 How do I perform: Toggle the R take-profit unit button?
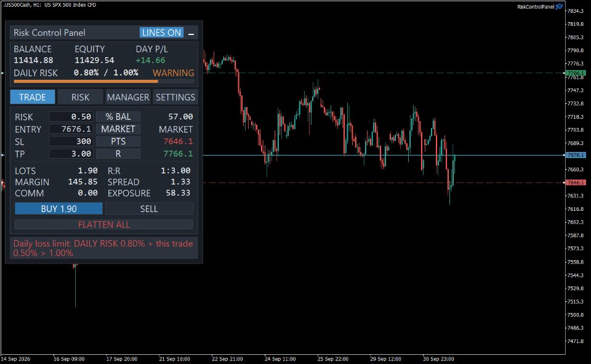click(118, 154)
